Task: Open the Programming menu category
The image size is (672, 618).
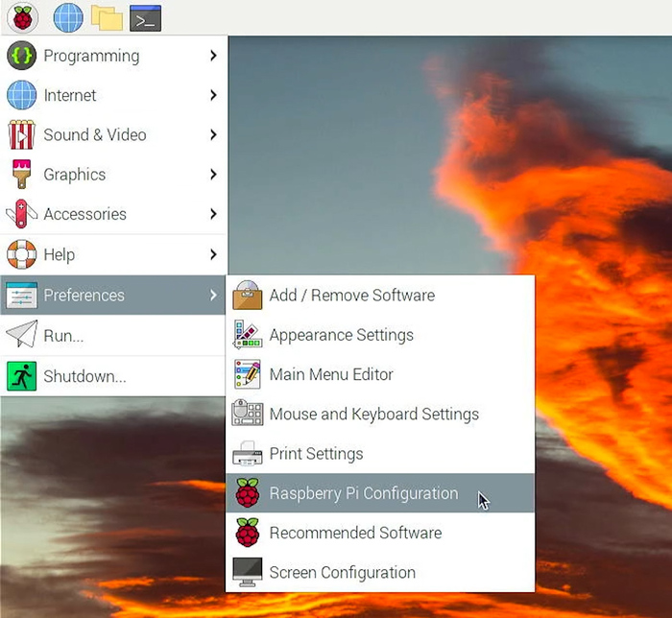Action: click(x=113, y=56)
